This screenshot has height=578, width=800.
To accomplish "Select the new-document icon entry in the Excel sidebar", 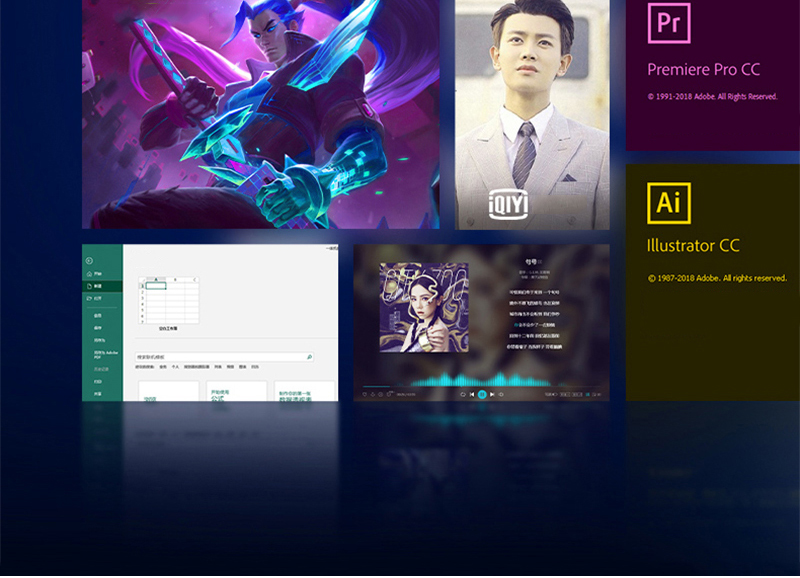I will [x=102, y=286].
